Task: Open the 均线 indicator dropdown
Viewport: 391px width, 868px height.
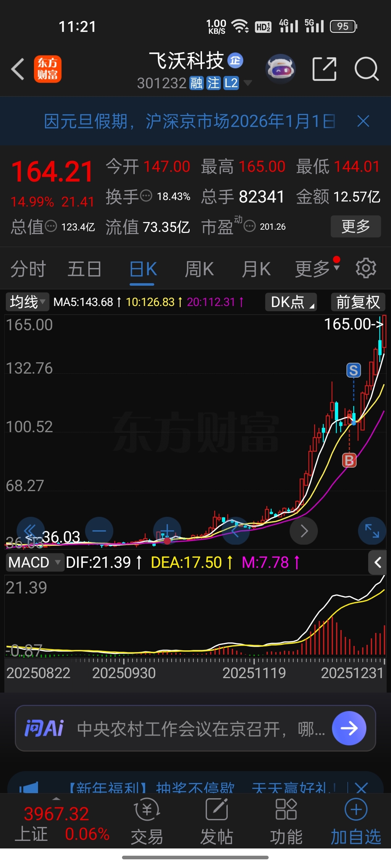Action: coord(28,302)
